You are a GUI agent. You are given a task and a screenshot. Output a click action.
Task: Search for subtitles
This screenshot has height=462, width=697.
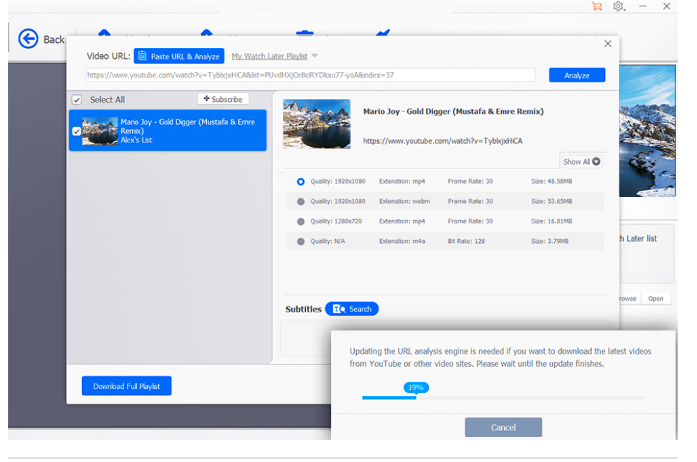coord(352,309)
